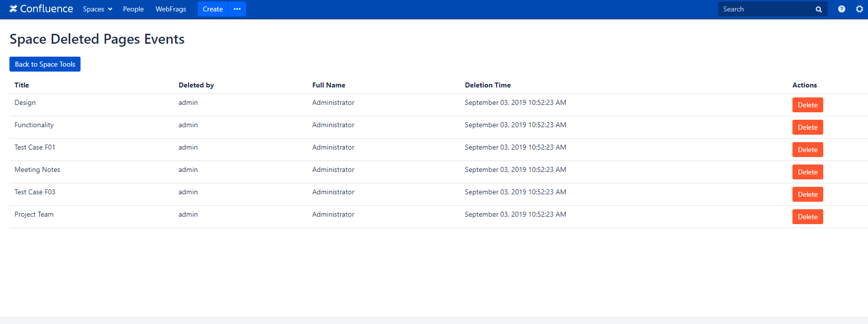The image size is (868, 324).
Task: Delete the Meeting Notes event
Action: pyautogui.click(x=807, y=172)
